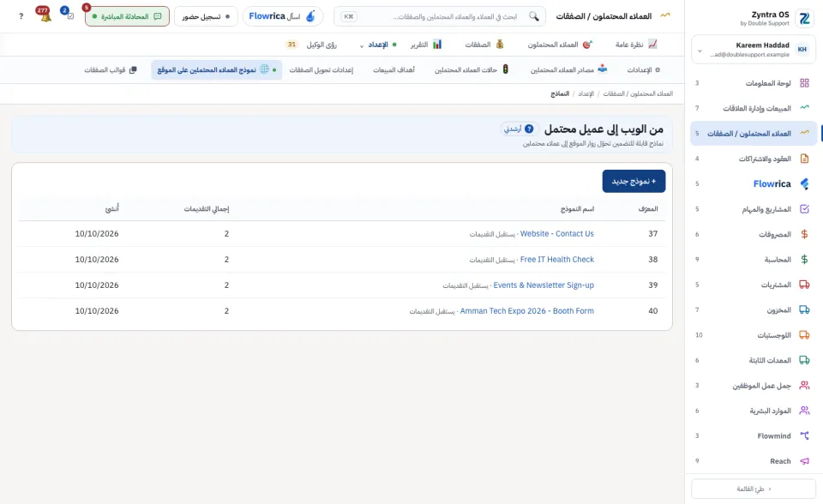This screenshot has height=504, width=823.
Task: Open the tasks checklist icon with badge
Action: (69, 15)
